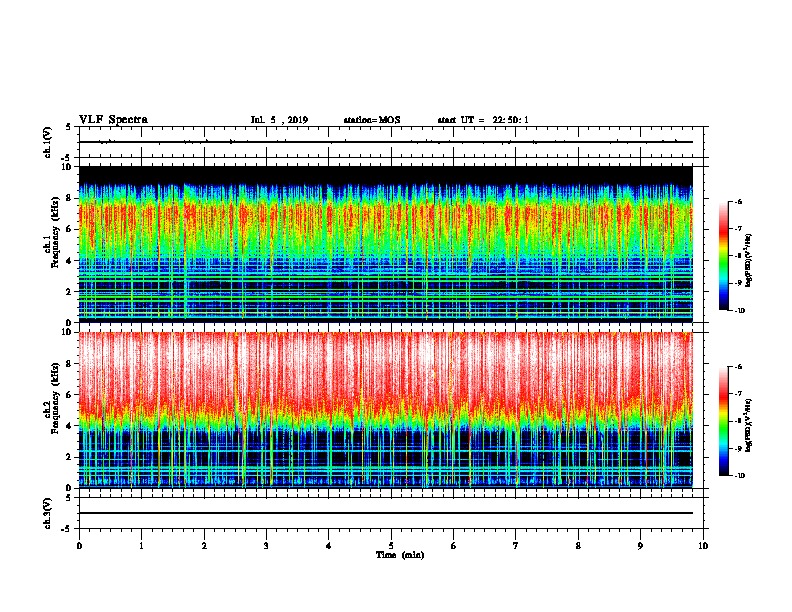Click inside the ch.2 spectrogram panel

pos(386,410)
